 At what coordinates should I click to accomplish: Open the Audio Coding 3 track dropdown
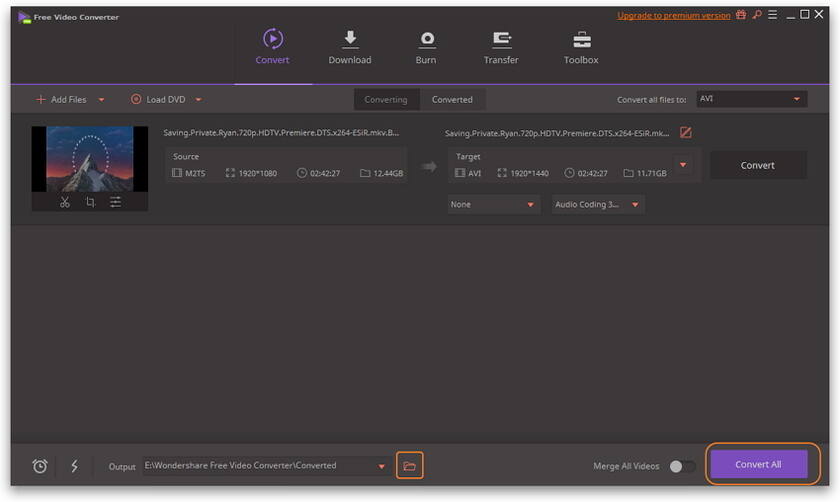597,205
